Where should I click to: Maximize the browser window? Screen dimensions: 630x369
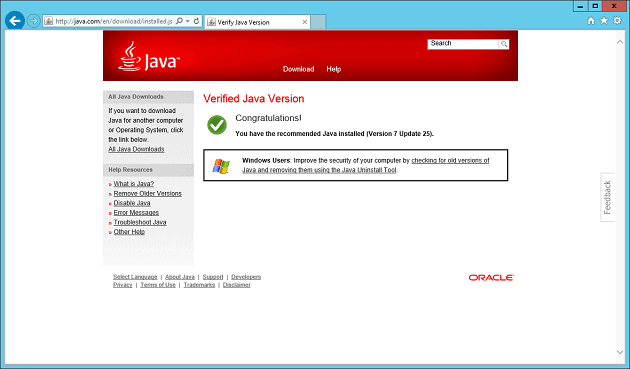(x=595, y=6)
